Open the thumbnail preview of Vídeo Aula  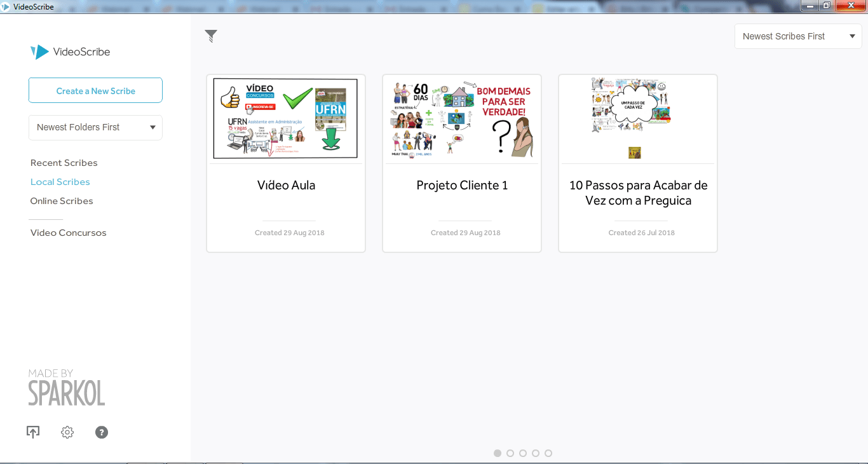pyautogui.click(x=285, y=118)
